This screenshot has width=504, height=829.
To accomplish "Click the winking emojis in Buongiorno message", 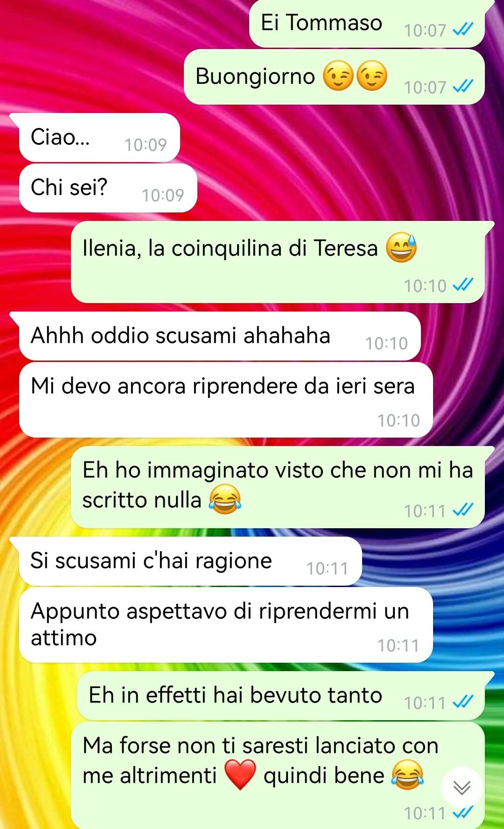I will click(x=355, y=76).
